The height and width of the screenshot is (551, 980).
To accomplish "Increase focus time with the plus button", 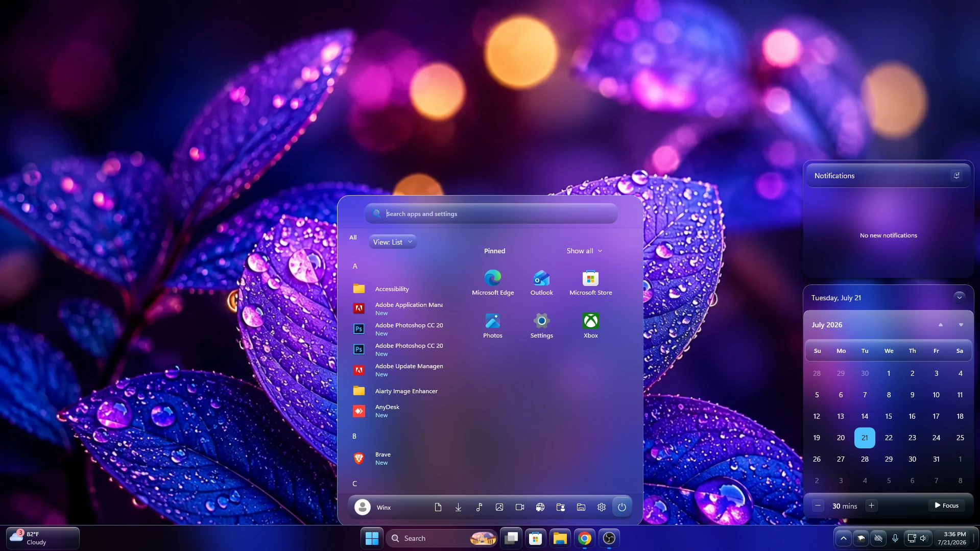I will 871,506.
